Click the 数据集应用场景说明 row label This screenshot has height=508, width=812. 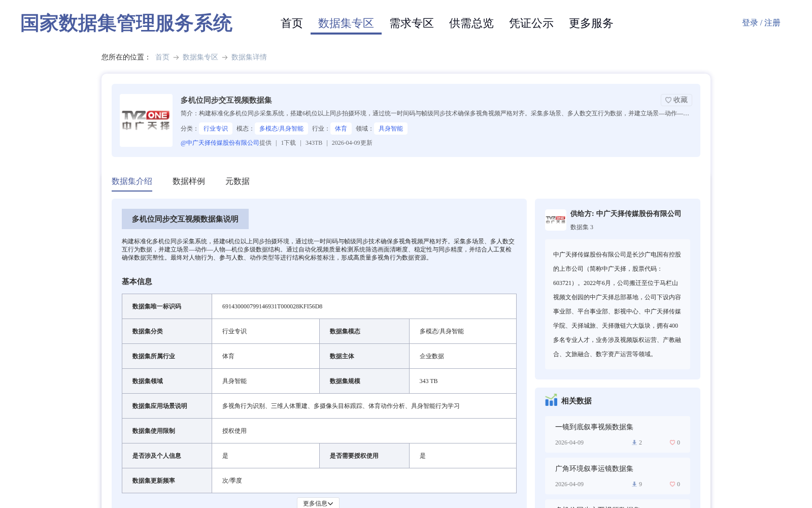coord(160,406)
